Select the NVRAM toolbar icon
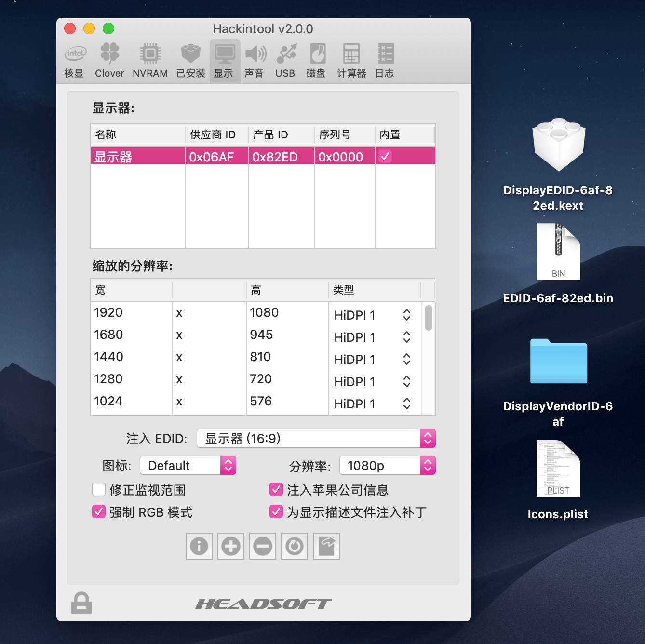Image resolution: width=645 pixels, height=644 pixels. (x=150, y=59)
